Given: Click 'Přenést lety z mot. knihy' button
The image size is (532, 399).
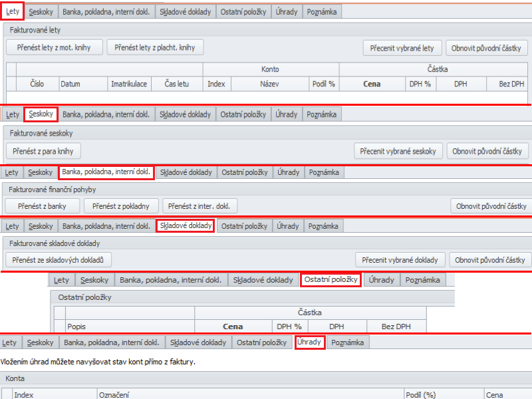Looking at the screenshot, I should click(55, 47).
